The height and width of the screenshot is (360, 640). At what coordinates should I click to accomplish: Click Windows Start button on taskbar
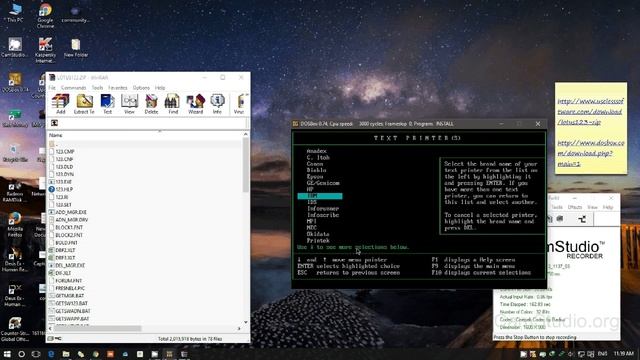(x=7, y=354)
